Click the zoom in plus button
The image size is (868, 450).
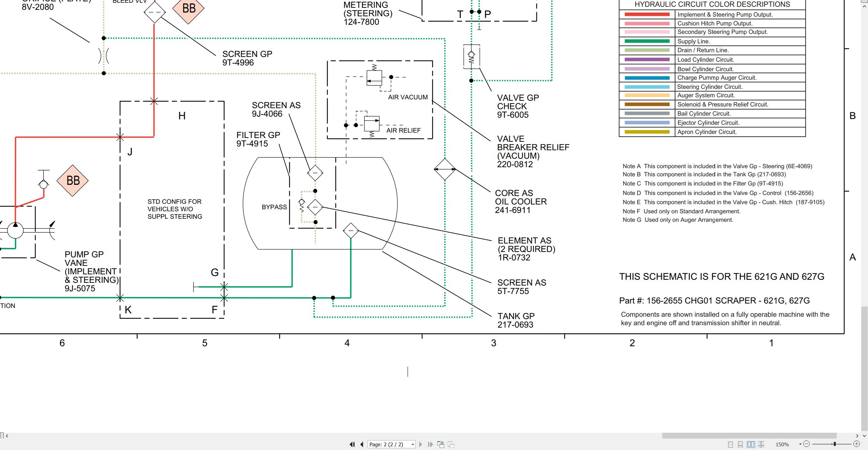[856, 444]
